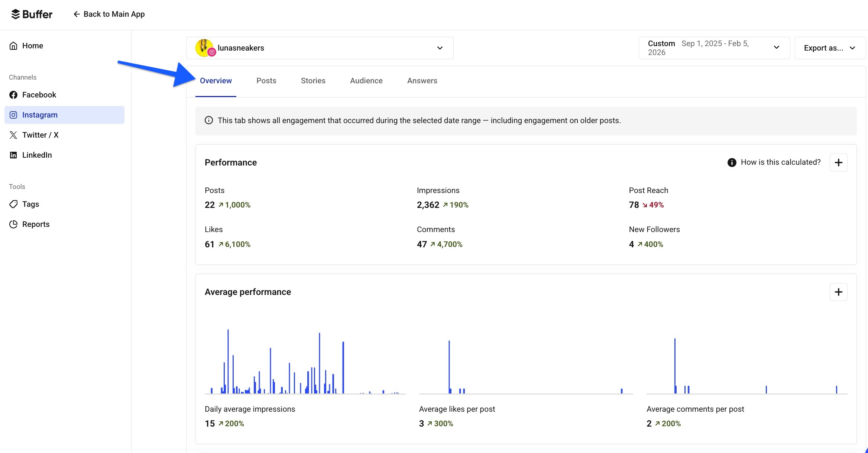868x453 pixels.
Task: Click the Impressions value 2,362
Action: [428, 205]
